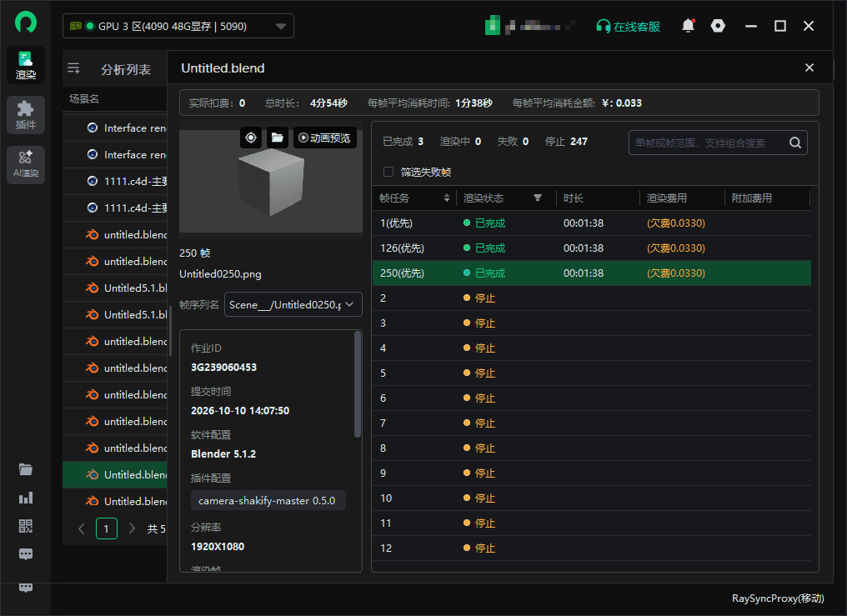Select stopped frame row 7
847x616 pixels.
coord(592,423)
